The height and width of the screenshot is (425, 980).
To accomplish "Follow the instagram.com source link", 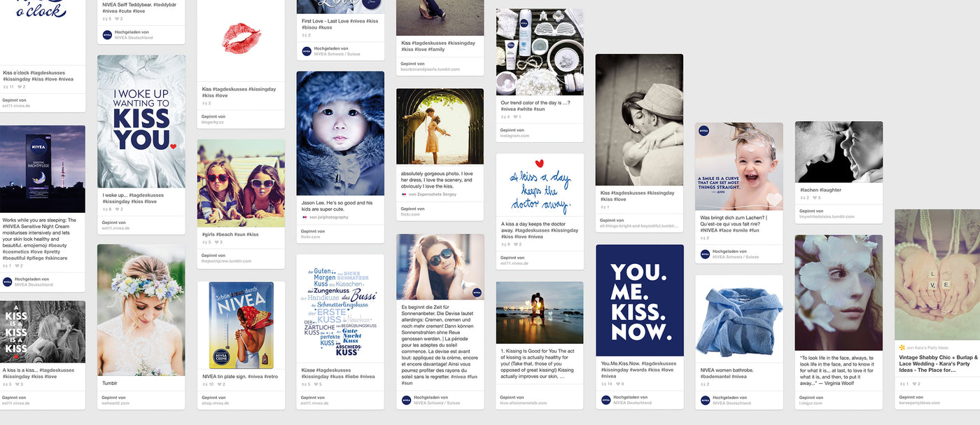I will [x=515, y=136].
